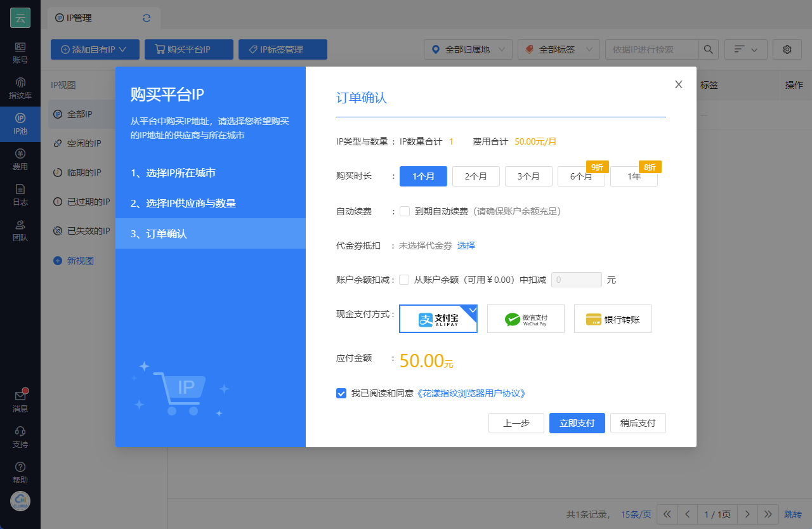Viewport: 812px width, 529px height.
Task: Go to the first page arrow
Action: (x=667, y=514)
